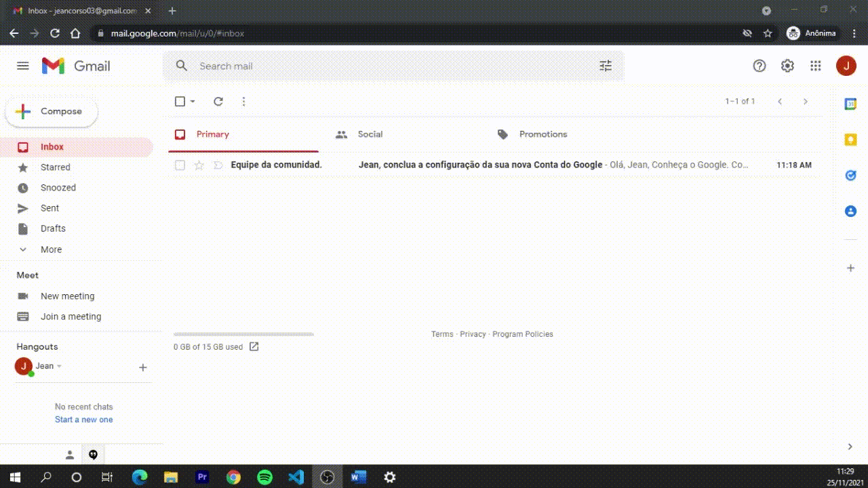Open Premiere Pro from taskbar

click(202, 477)
